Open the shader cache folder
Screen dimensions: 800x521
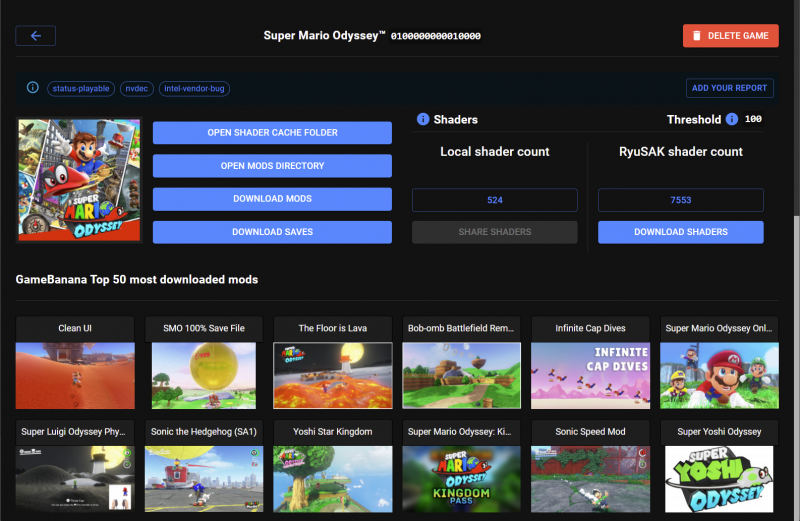(272, 133)
